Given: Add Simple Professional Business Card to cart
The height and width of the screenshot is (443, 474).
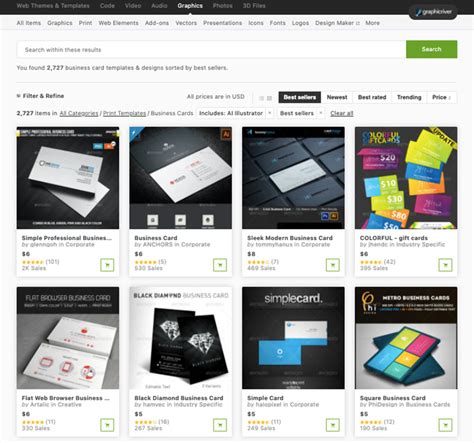Looking at the screenshot, I should pos(107,265).
